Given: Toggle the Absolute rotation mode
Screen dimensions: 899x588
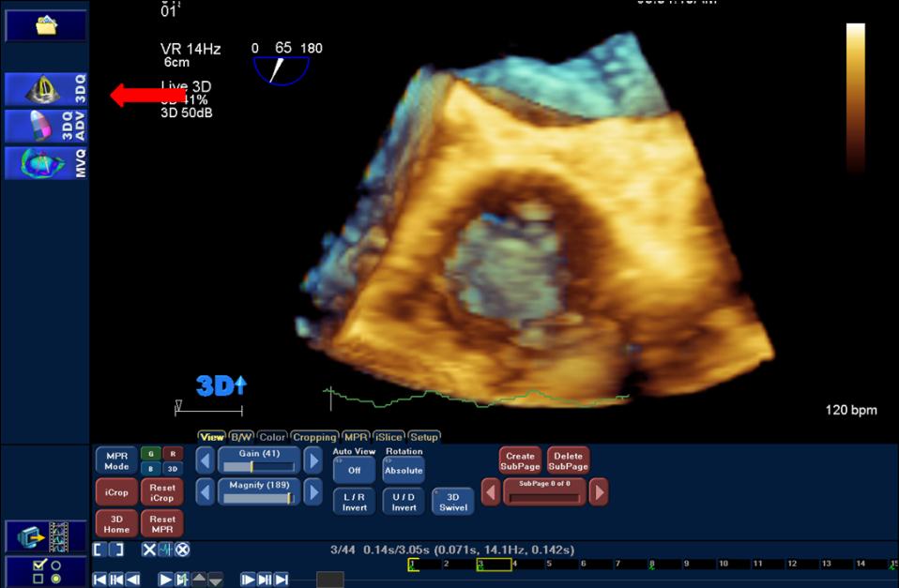Looking at the screenshot, I should pyautogui.click(x=404, y=470).
